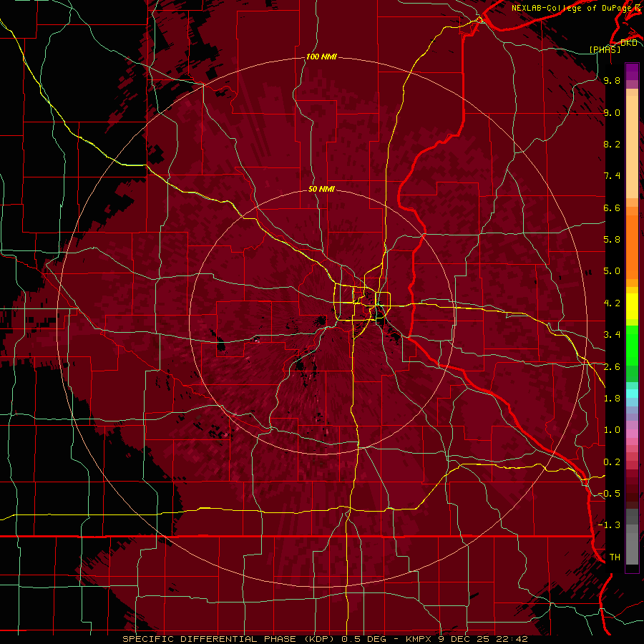The height and width of the screenshot is (644, 644).
Task: Click the 4.2 value on the color scale
Action: pyautogui.click(x=612, y=303)
